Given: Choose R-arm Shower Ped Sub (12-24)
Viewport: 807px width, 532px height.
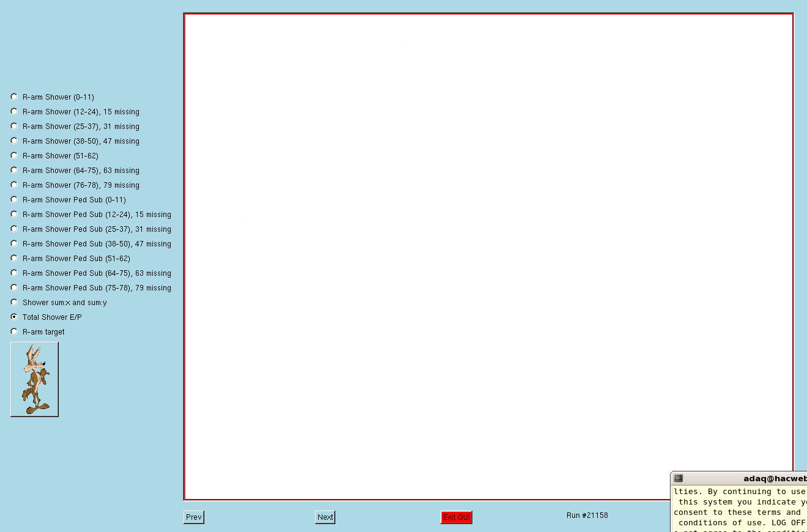Looking at the screenshot, I should (14, 214).
